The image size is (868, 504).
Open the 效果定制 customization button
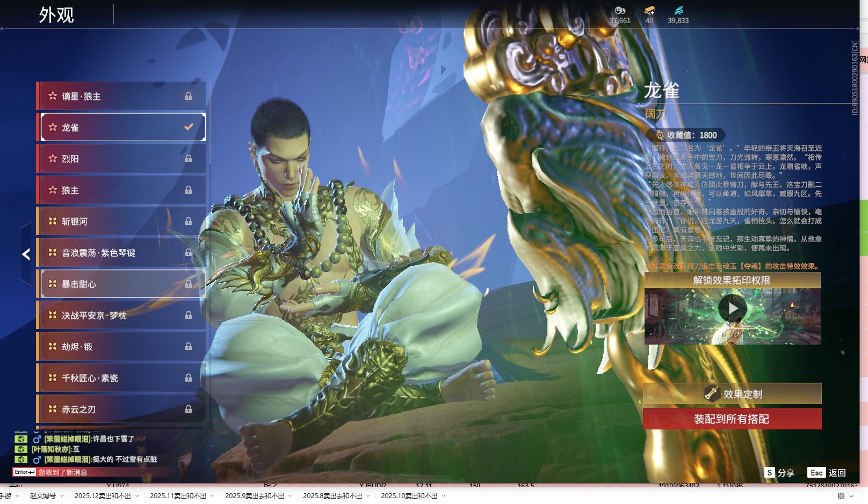(732, 394)
